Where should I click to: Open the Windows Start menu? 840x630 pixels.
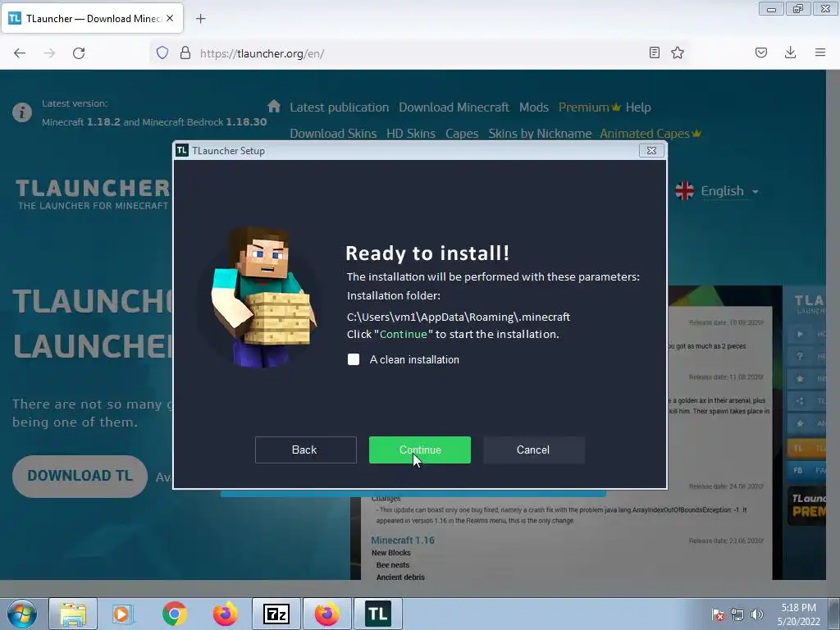[21, 614]
